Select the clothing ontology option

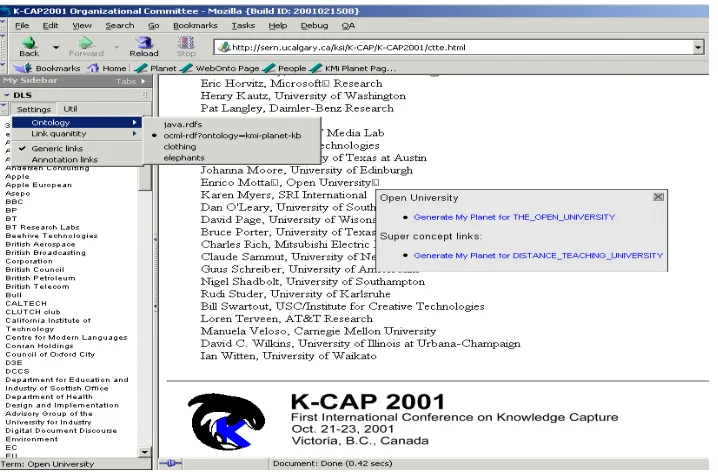[x=180, y=146]
